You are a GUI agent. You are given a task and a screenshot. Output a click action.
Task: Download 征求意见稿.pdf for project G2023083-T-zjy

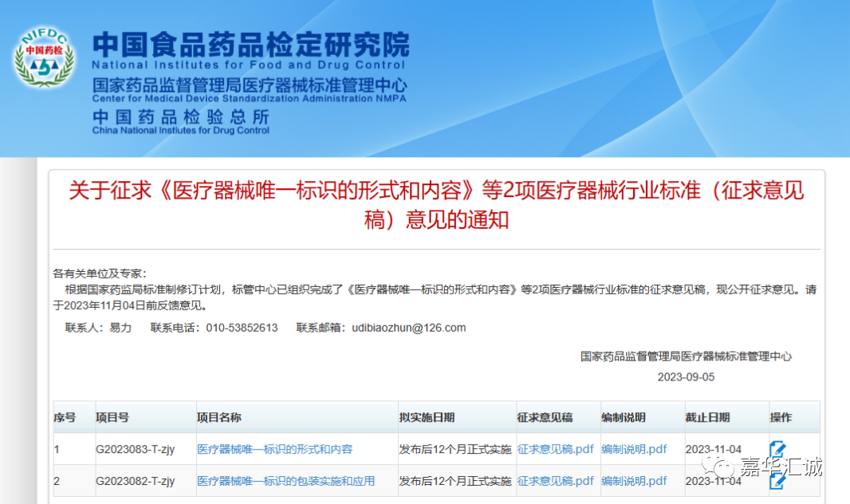tap(555, 450)
